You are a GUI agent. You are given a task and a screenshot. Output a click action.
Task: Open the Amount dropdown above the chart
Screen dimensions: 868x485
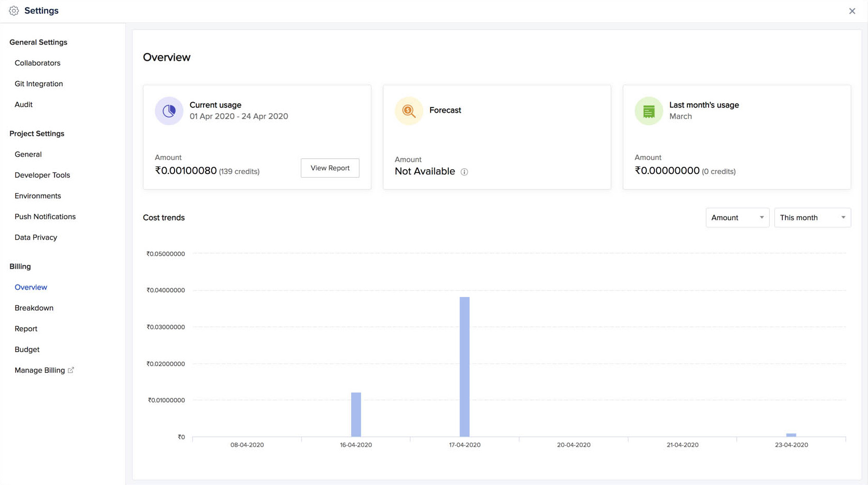737,218
